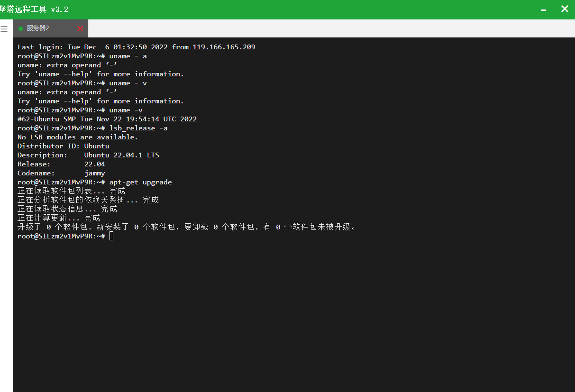Click the 'uname -v' command line
Screen dimensions: 575x392
pyautogui.click(x=80, y=110)
